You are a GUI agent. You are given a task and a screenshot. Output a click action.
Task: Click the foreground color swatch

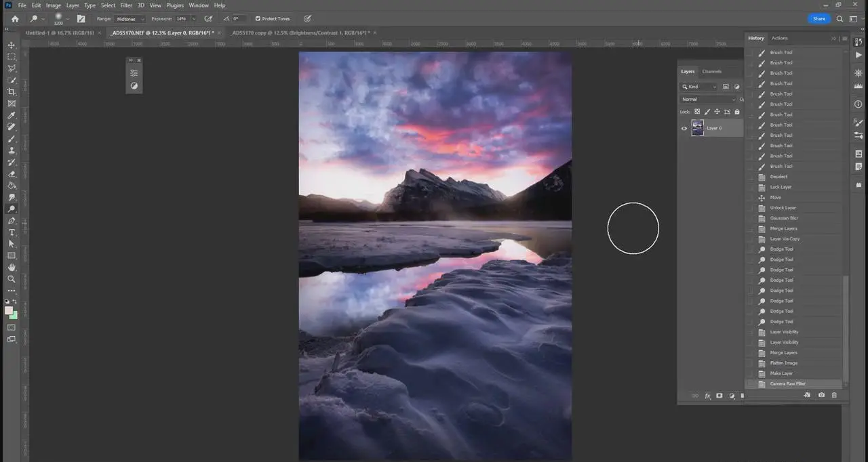[x=9, y=311]
